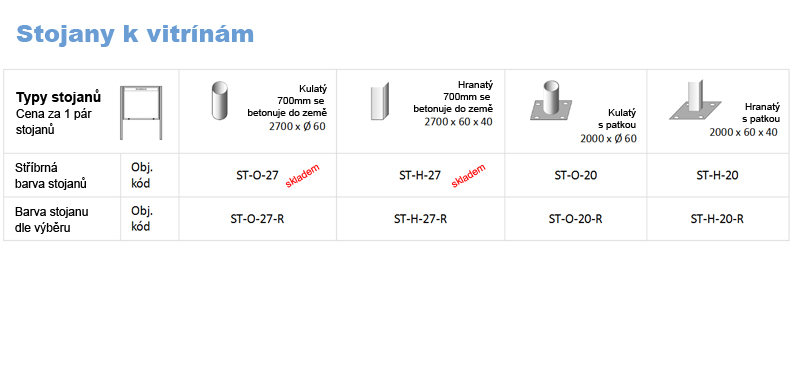Click the round cylinder stand image

pos(219,101)
